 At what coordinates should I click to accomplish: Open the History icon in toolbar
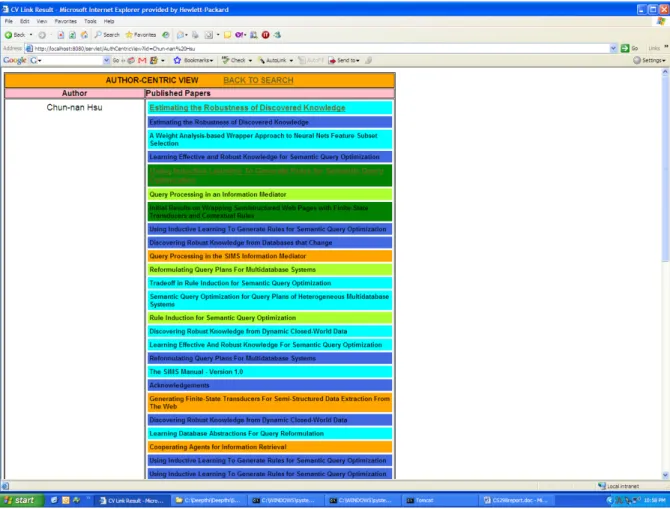click(x=166, y=35)
